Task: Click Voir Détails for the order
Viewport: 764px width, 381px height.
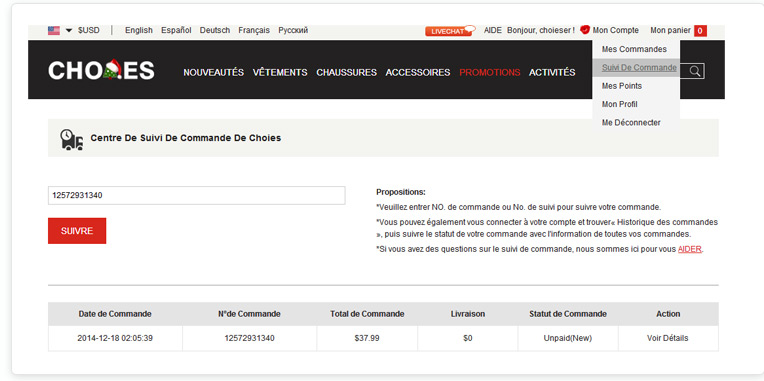Action: [x=668, y=338]
